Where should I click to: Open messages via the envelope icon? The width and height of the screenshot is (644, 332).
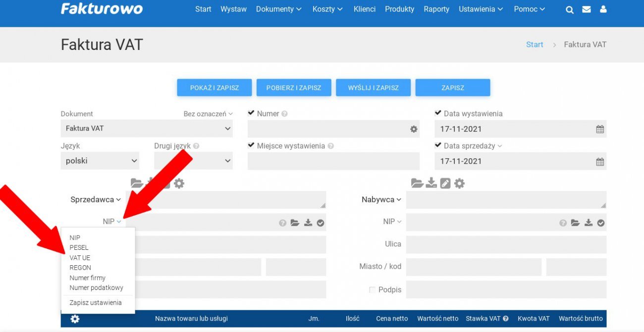pos(586,9)
